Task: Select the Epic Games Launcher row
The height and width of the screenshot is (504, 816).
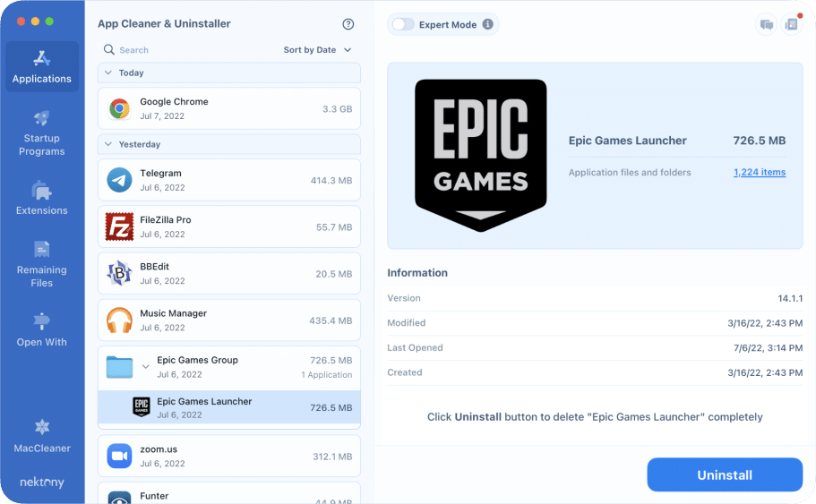Action: click(x=229, y=407)
